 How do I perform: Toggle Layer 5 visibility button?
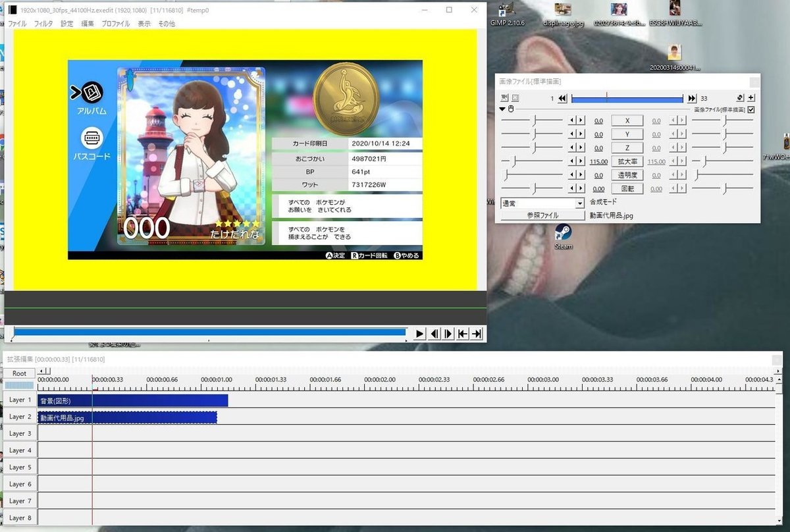pos(20,467)
